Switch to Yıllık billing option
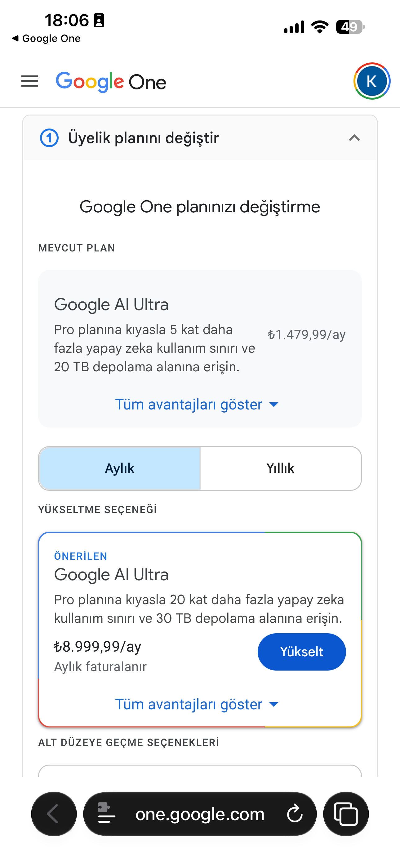400x868 pixels. (281, 468)
